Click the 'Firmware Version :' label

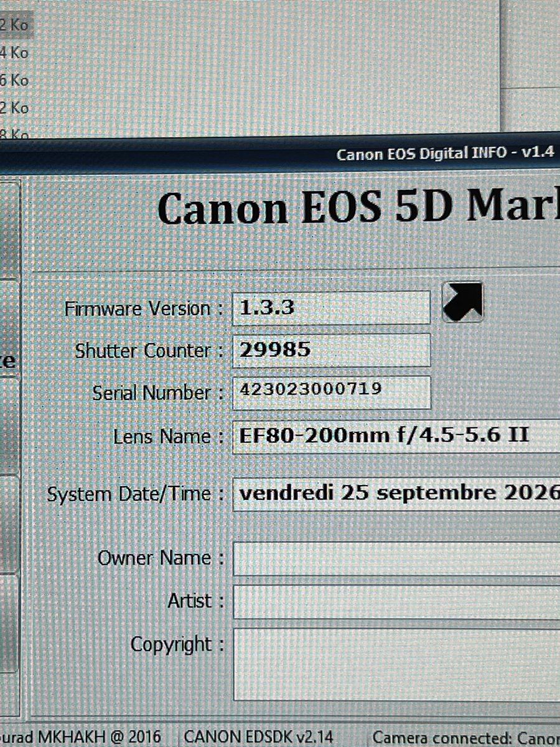point(144,309)
